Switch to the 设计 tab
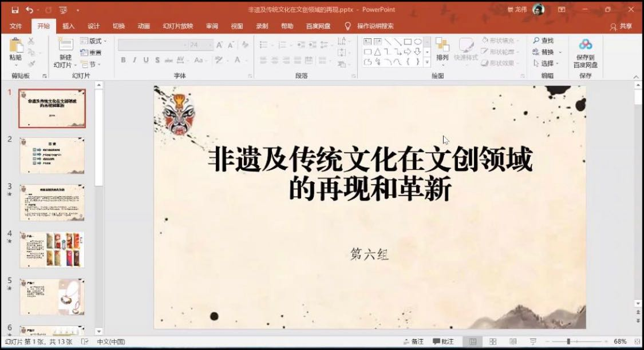Viewport: 644px width, 350px height. tap(94, 26)
